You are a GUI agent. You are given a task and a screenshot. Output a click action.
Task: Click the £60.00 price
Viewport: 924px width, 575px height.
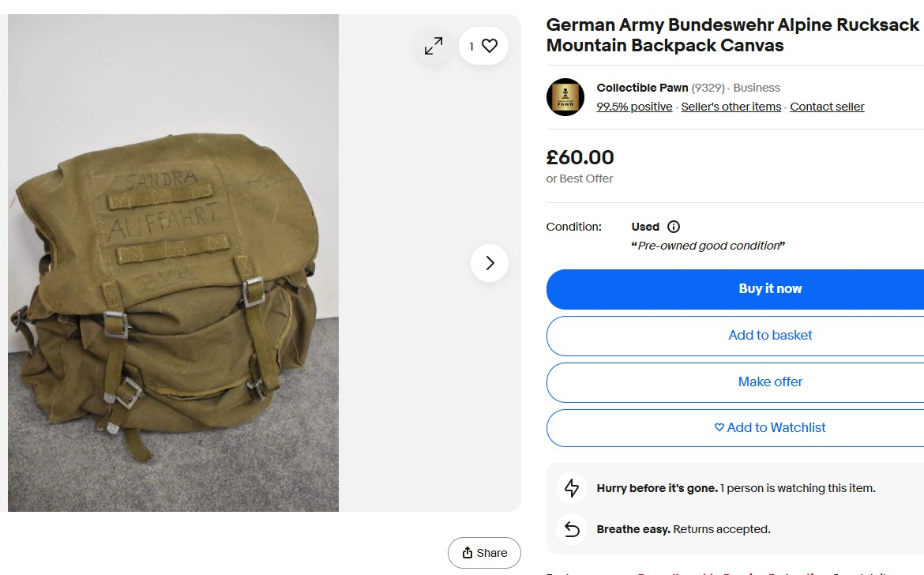click(580, 158)
